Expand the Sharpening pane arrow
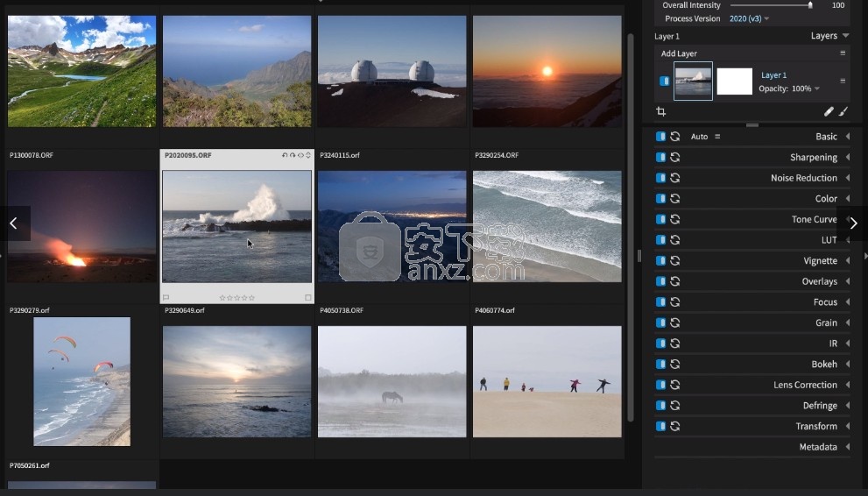 (x=848, y=157)
